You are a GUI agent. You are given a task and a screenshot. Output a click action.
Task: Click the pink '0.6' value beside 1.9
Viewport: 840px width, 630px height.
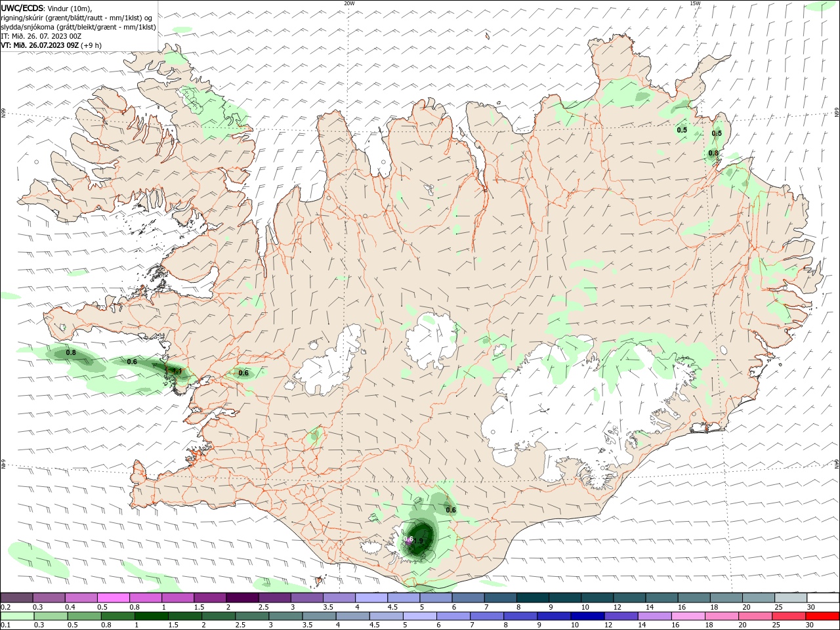[408, 539]
